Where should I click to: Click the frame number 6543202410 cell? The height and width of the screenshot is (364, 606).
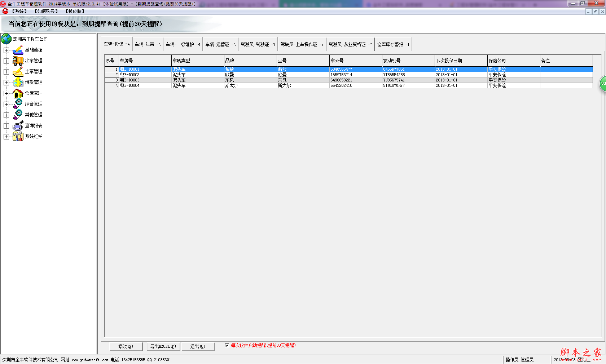pyautogui.click(x=356, y=85)
